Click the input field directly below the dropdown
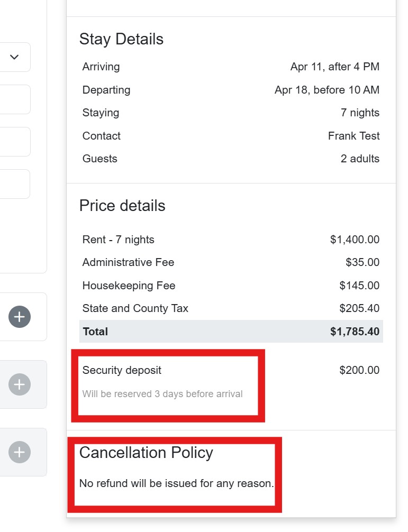This screenshot has width=408, height=532. coord(15,99)
